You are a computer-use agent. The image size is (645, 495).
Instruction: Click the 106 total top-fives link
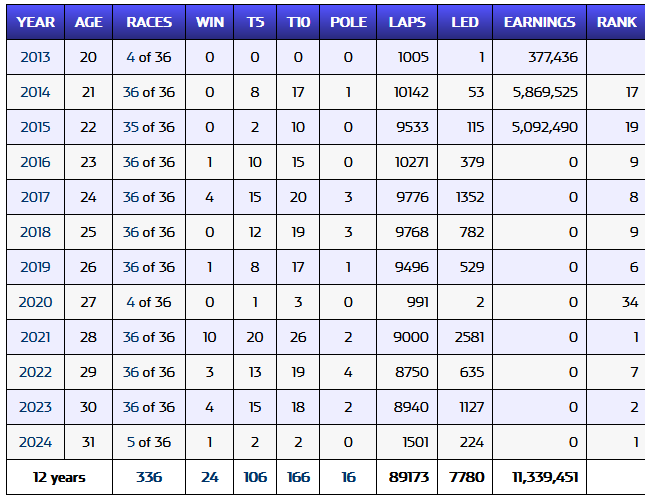coord(255,477)
